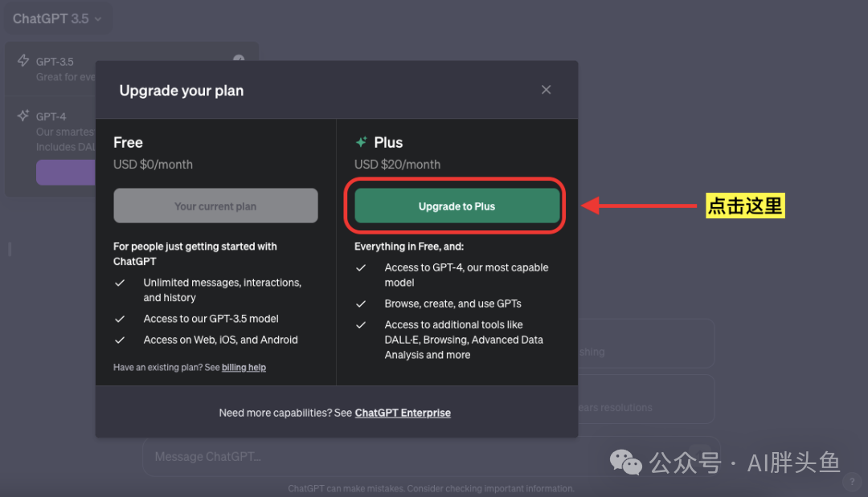
Task: Click the green Upgrade to Plus button
Action: 457,206
